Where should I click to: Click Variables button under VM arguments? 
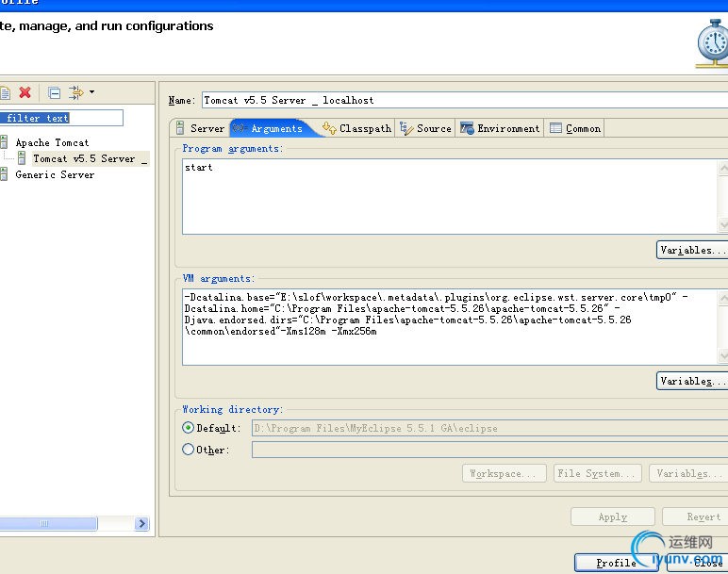692,381
